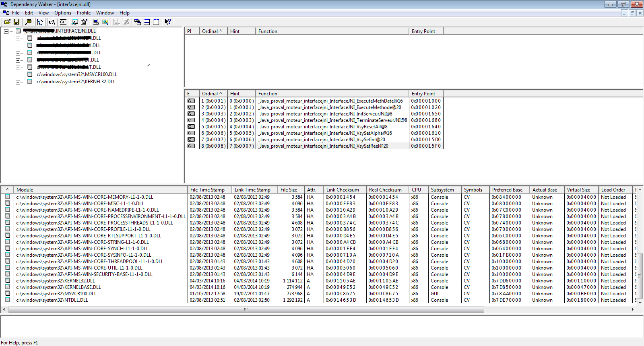644x346 pixels.
Task: Open the Profile menu
Action: coord(84,13)
